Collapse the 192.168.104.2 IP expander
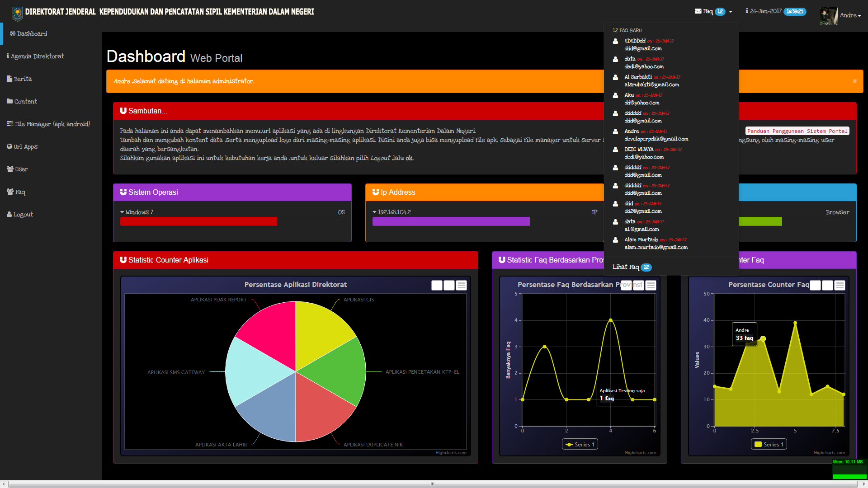 374,212
